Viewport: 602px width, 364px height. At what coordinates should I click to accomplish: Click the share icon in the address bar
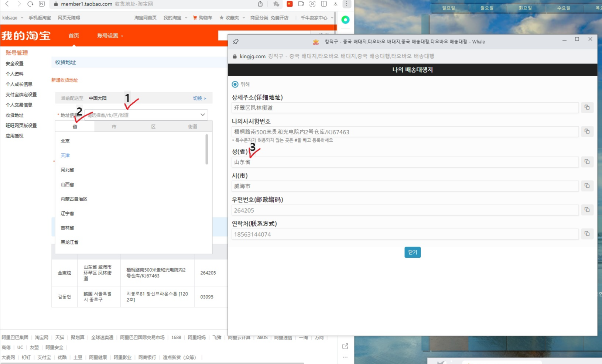click(260, 4)
